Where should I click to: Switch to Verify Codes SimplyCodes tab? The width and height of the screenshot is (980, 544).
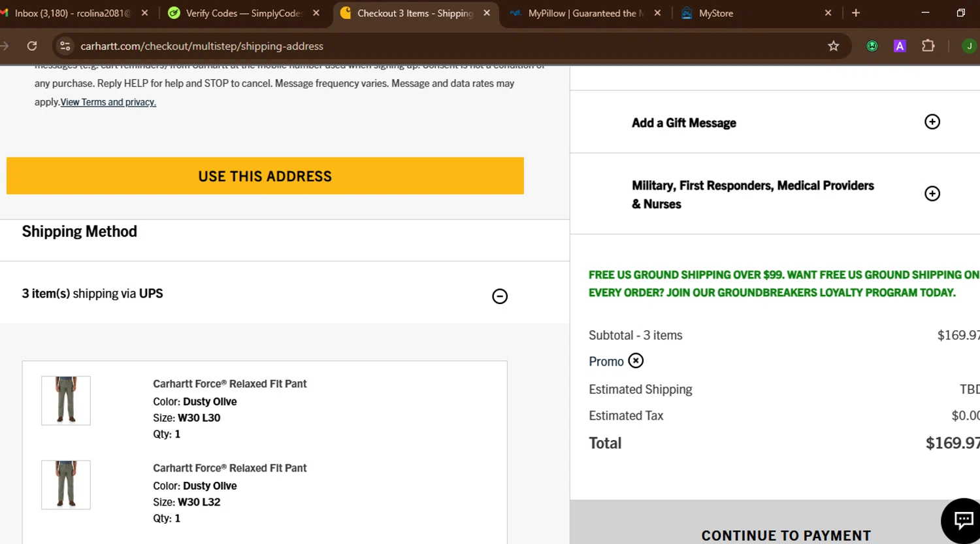(243, 13)
